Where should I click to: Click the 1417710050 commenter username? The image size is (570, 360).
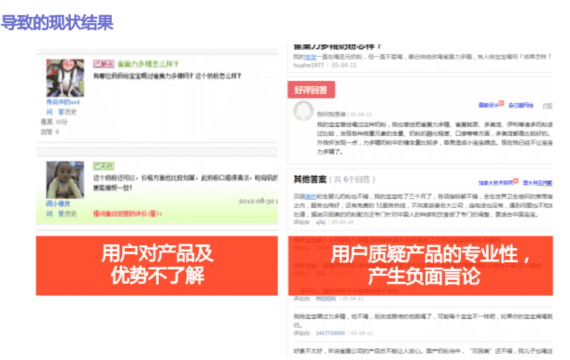(330, 333)
